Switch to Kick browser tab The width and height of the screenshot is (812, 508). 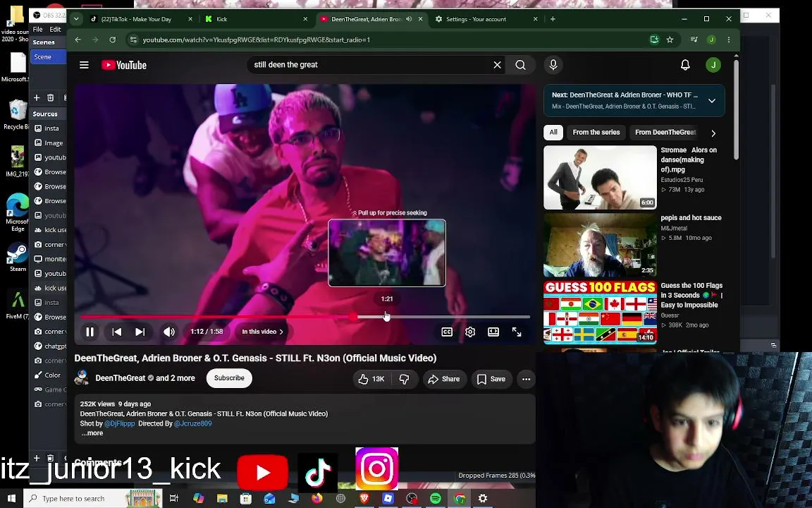257,19
